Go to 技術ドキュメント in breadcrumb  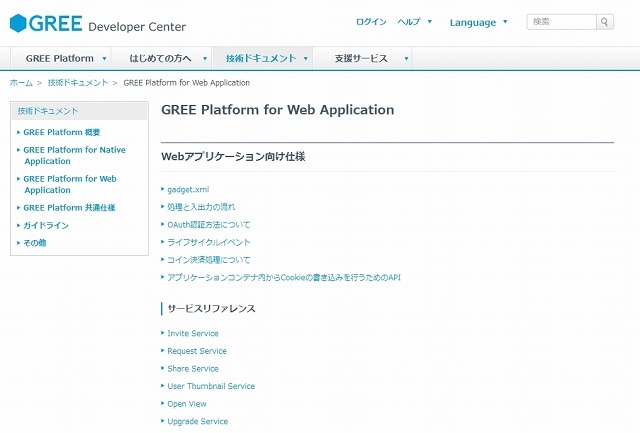coord(78,83)
